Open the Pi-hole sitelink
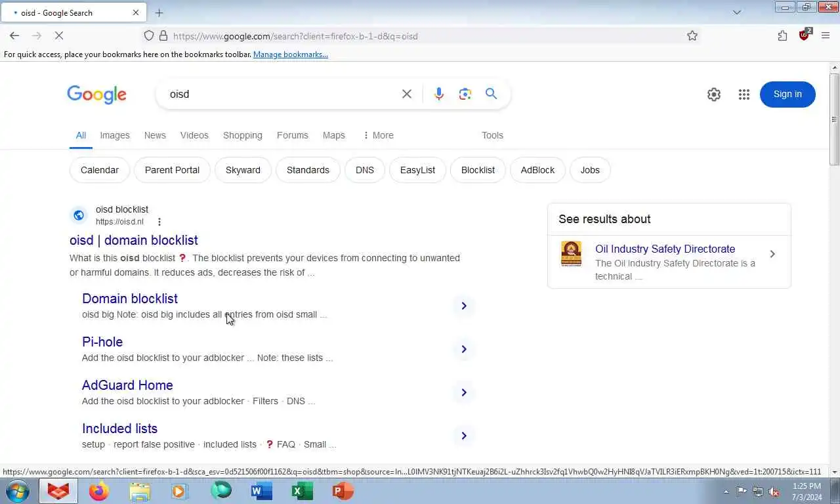Viewport: 840px width, 504px height. 102,342
